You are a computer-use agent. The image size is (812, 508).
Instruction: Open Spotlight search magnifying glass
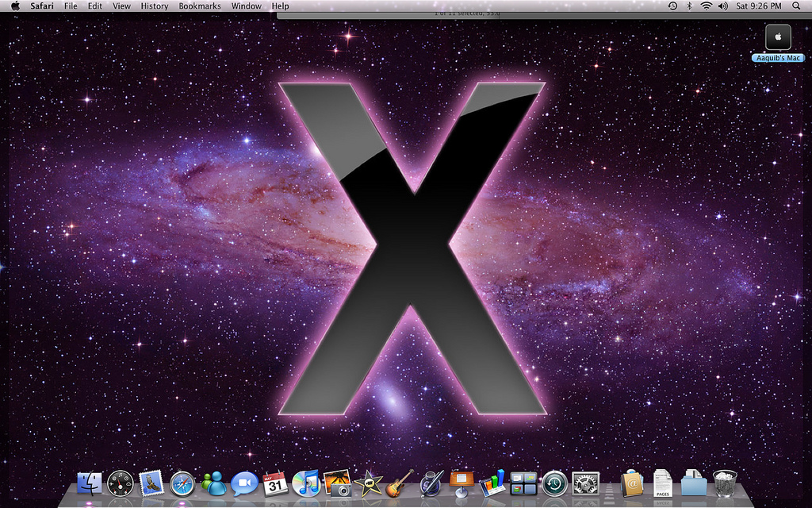pos(796,6)
